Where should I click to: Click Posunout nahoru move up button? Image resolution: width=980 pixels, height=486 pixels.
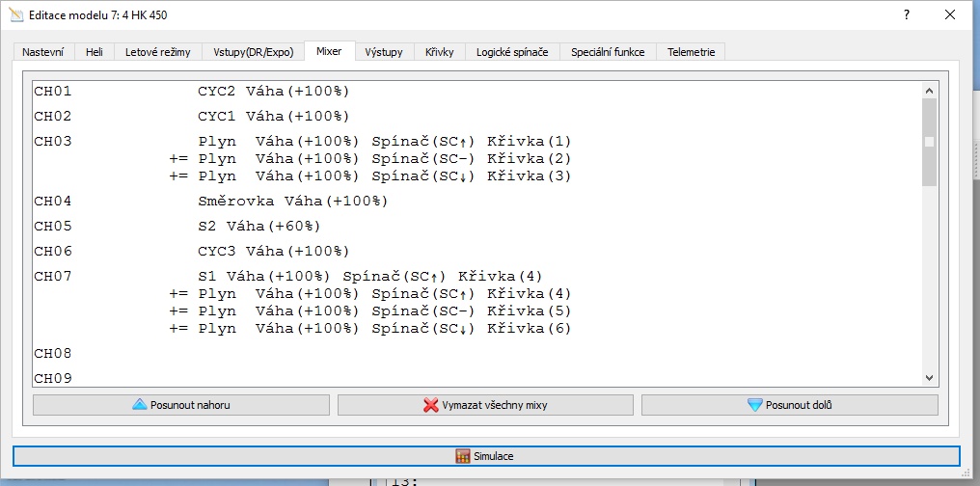(180, 405)
